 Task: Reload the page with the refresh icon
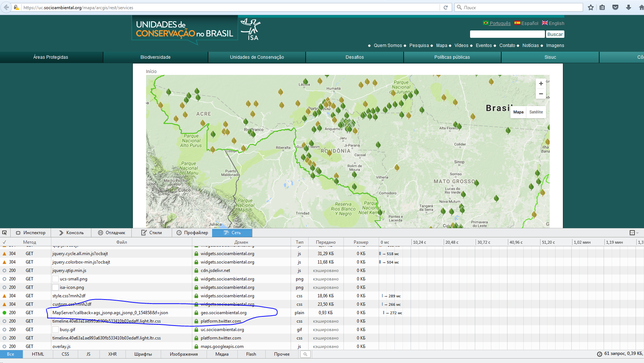(445, 7)
